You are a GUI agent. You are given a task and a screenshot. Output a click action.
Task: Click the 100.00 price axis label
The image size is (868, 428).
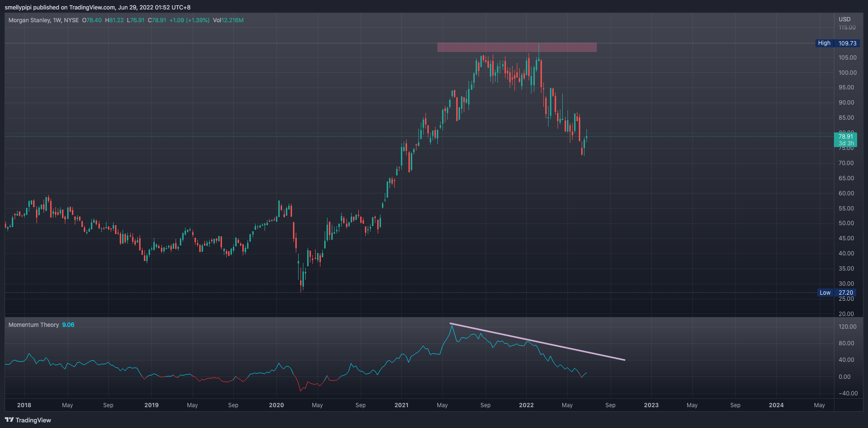847,73
